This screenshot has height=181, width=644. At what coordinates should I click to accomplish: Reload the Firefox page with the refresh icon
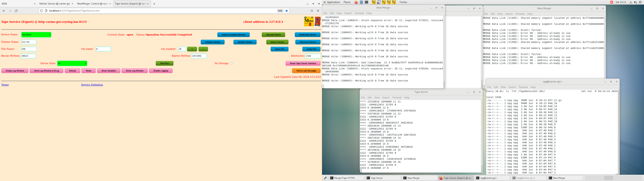(16, 11)
